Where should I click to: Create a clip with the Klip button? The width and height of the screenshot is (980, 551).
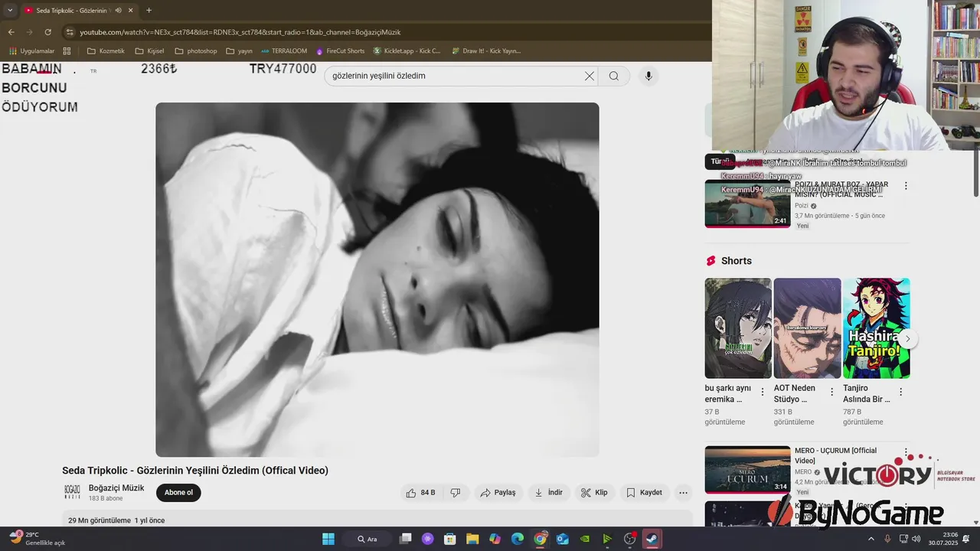coord(595,493)
